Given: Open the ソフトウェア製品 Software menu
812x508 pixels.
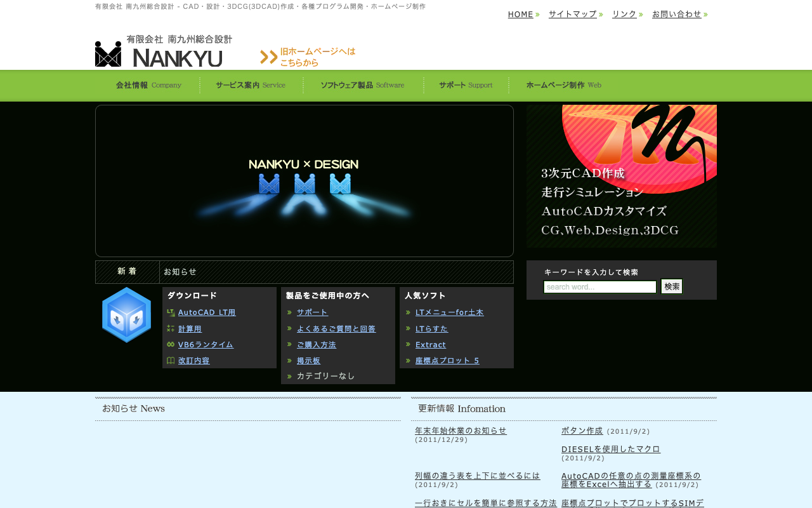Looking at the screenshot, I should 362,85.
